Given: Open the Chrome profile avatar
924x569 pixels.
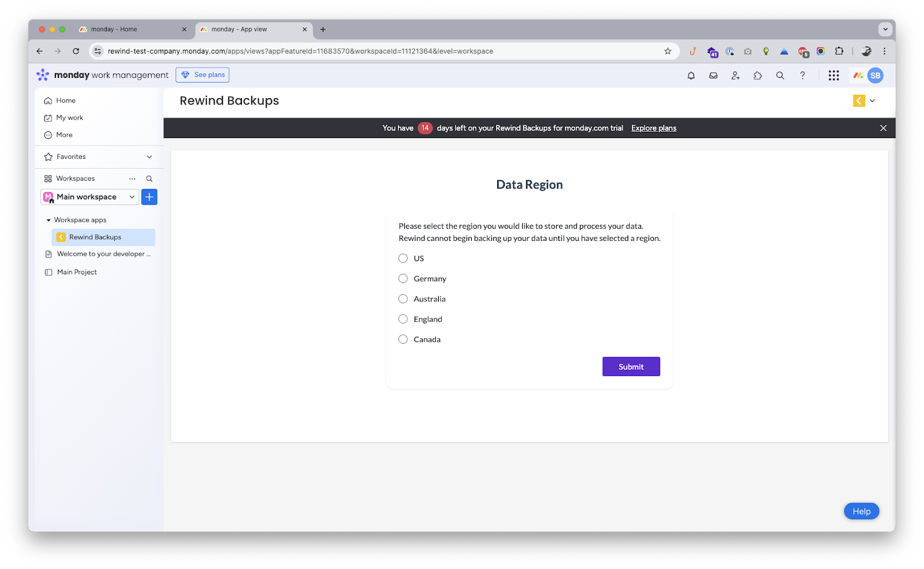Looking at the screenshot, I should [866, 51].
